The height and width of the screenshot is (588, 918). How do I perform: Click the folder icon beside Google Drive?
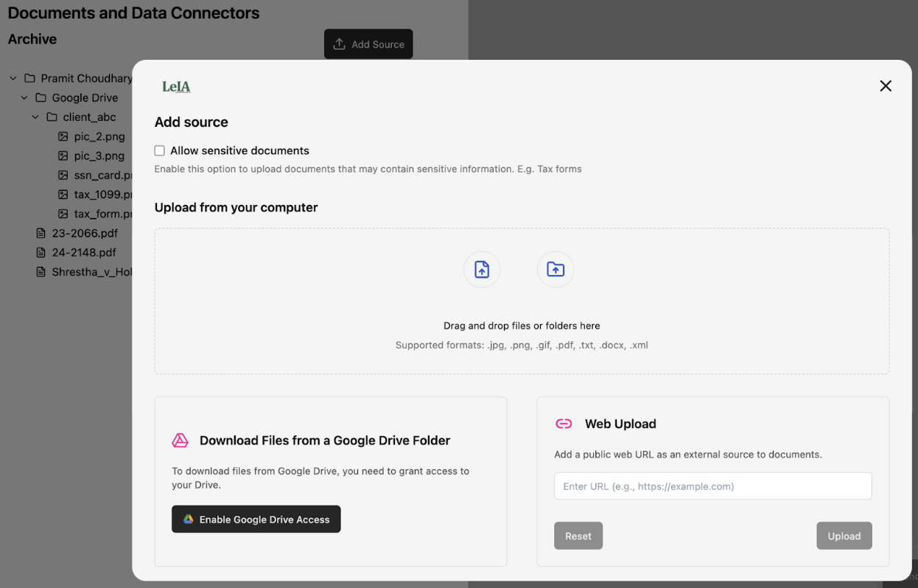(x=41, y=97)
